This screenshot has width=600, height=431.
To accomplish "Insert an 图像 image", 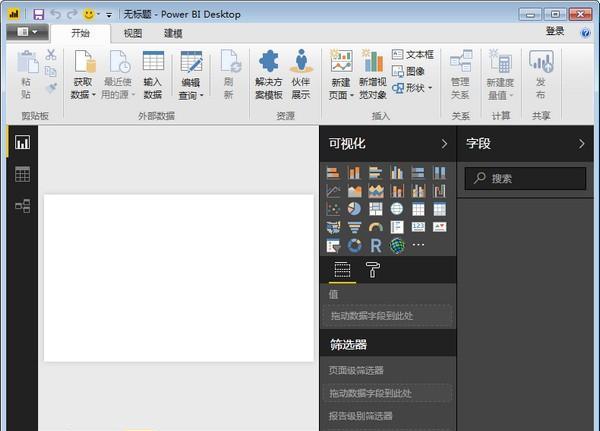I will tap(408, 72).
